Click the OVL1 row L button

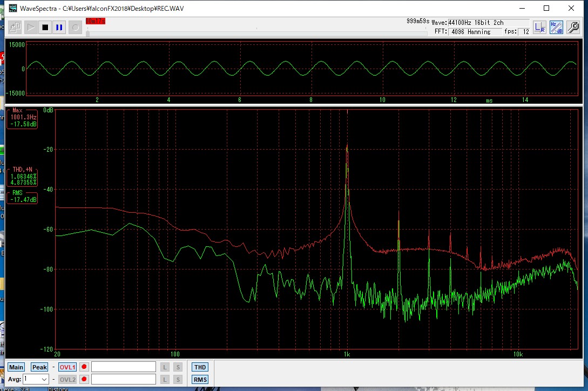click(x=165, y=367)
